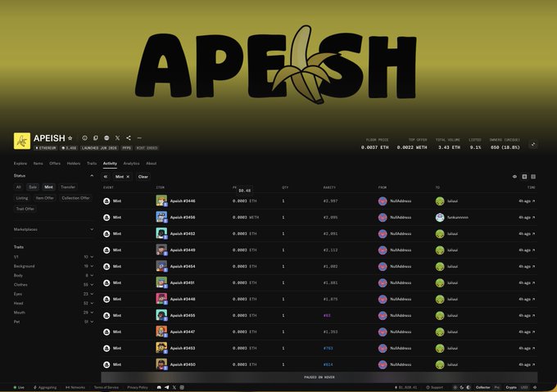Toggle the dark theme icon in footer
The image size is (557, 392).
462,387
